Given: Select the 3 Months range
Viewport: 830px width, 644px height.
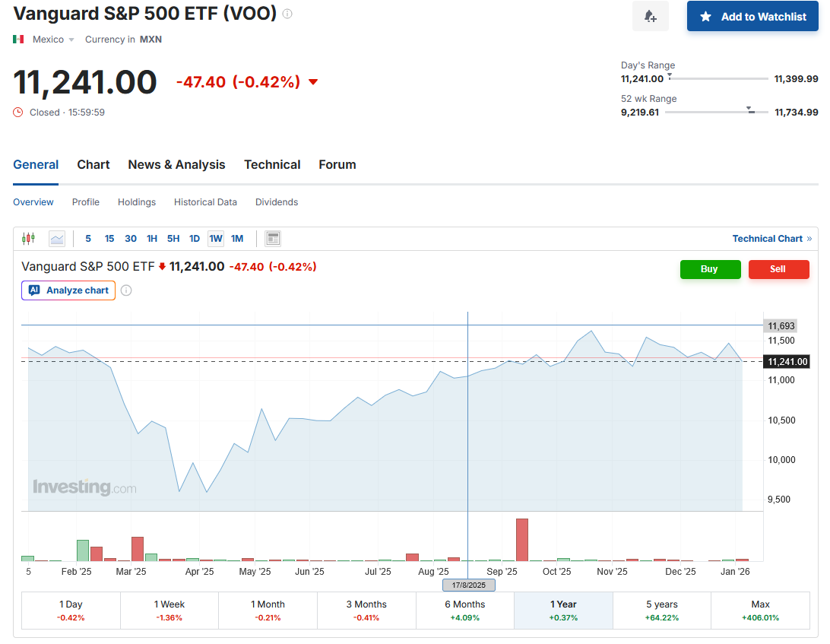Looking at the screenshot, I should 366,610.
